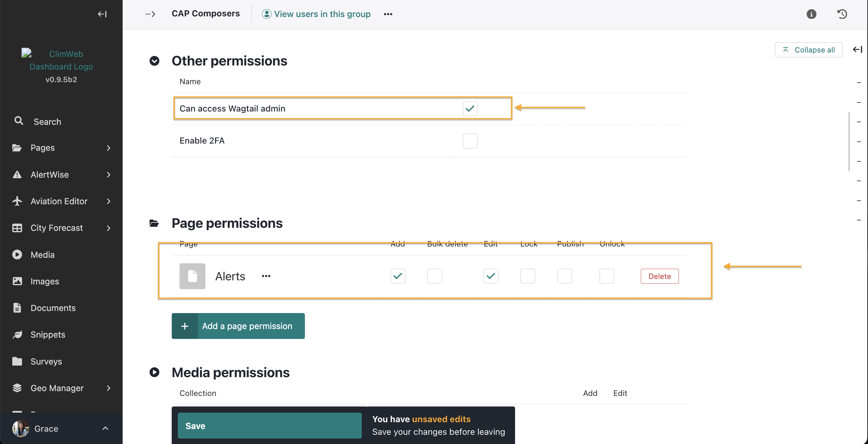Open the Media menu item
The width and height of the screenshot is (868, 444).
61,255
